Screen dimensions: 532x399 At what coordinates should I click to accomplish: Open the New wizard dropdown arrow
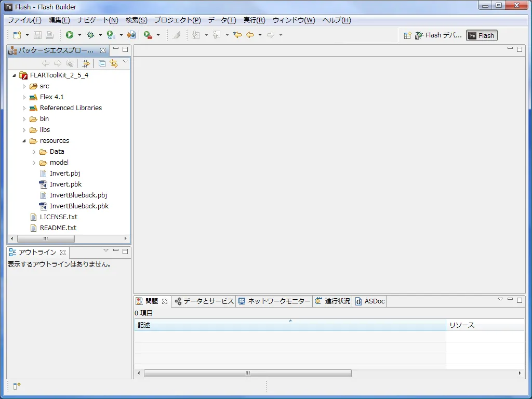[x=27, y=35]
